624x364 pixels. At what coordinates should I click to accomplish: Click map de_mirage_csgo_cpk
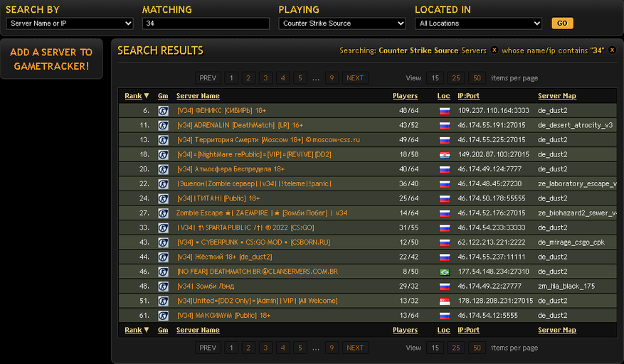point(571,242)
